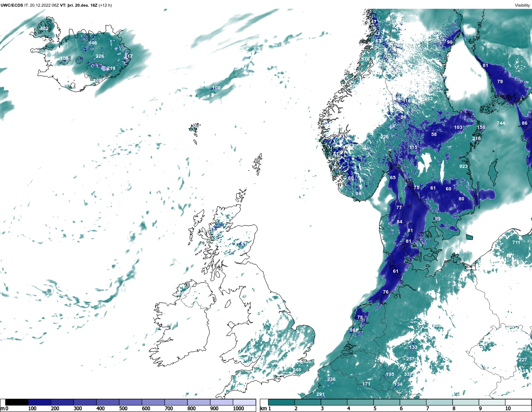Click the '1000' tick label on left legend

click(239, 408)
